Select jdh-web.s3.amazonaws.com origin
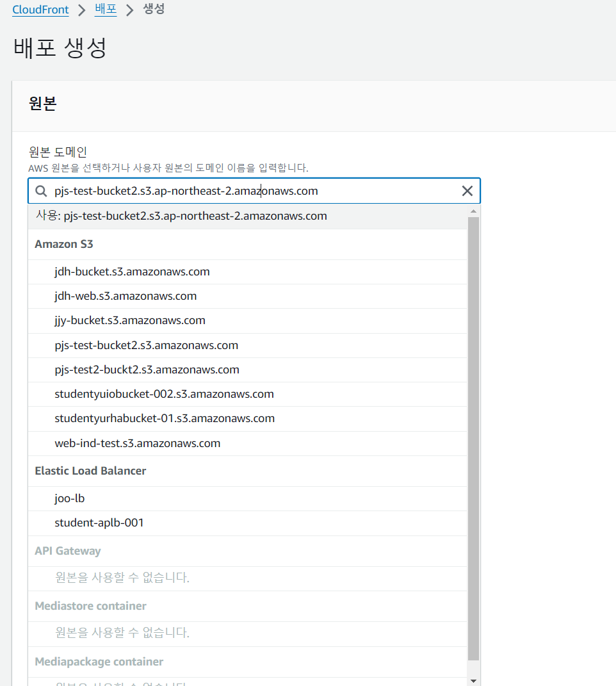Image resolution: width=616 pixels, height=686 pixels. click(248, 296)
